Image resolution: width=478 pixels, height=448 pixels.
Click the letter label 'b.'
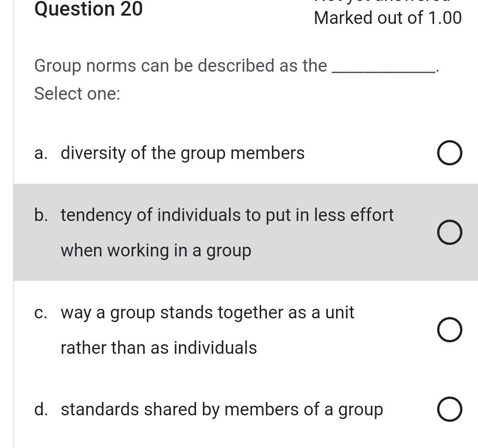(x=41, y=215)
